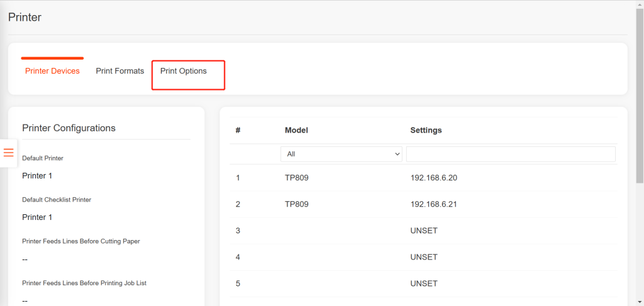The width and height of the screenshot is (644, 306).
Task: Click the Printer Configurations heading
Action: pyautogui.click(x=69, y=128)
